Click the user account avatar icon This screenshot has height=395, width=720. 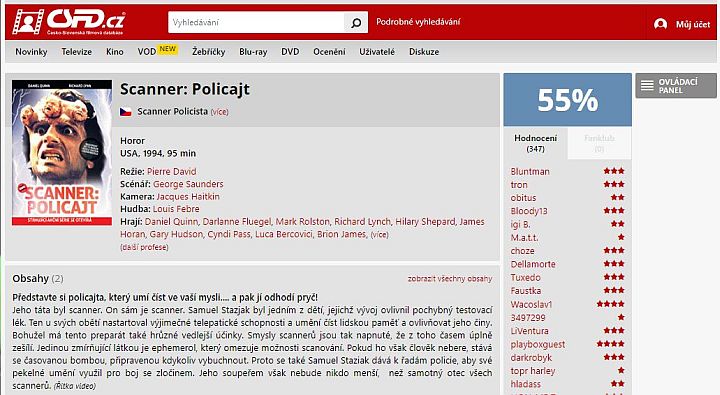660,24
